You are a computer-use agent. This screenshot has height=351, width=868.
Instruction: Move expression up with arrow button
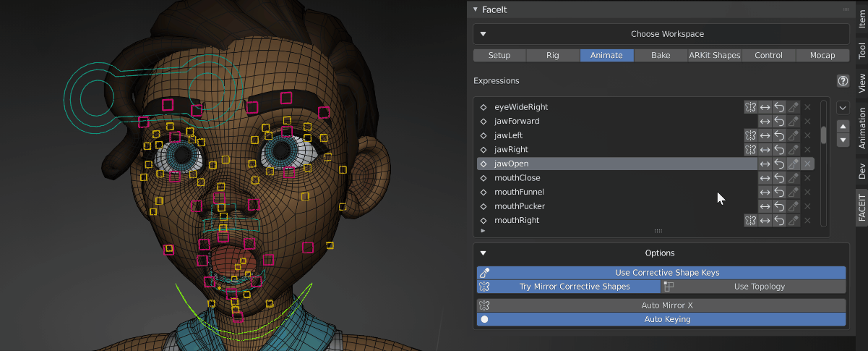[842, 126]
